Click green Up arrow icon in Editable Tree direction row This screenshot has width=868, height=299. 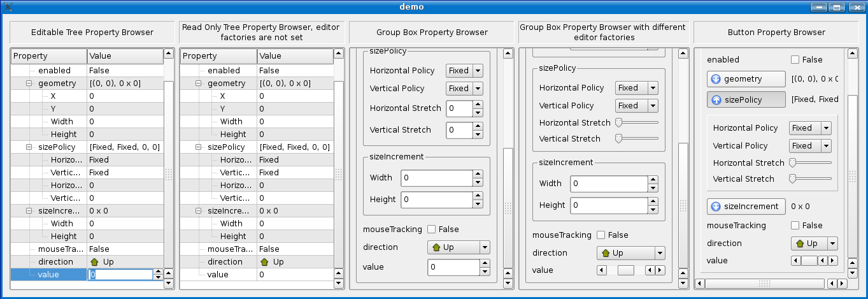pyautogui.click(x=95, y=262)
